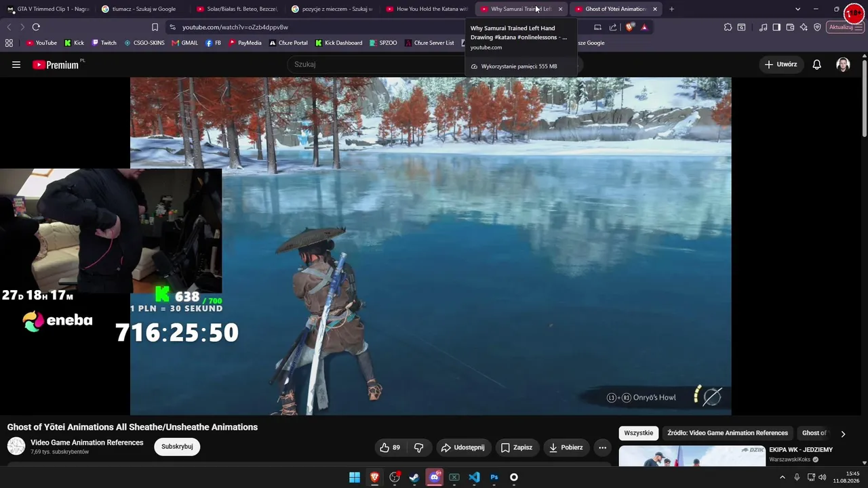Image resolution: width=868 pixels, height=488 pixels.
Task: Share the video with Udostępnij
Action: 462,447
